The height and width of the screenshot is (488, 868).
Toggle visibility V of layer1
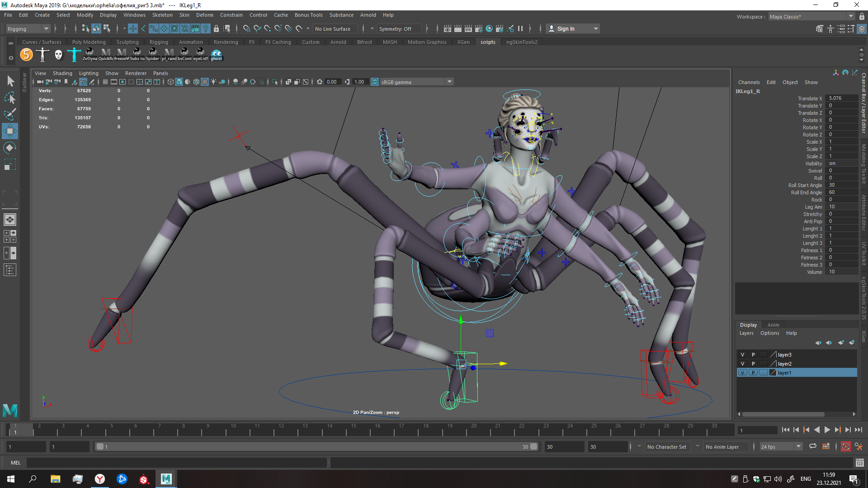[742, 373]
